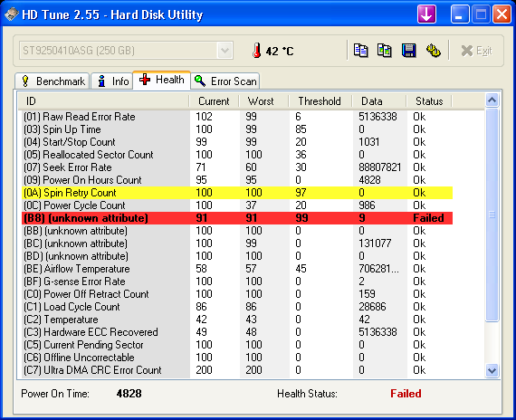Select the failed (B8) unknown attribute row
The image size is (516, 420).
(237, 218)
